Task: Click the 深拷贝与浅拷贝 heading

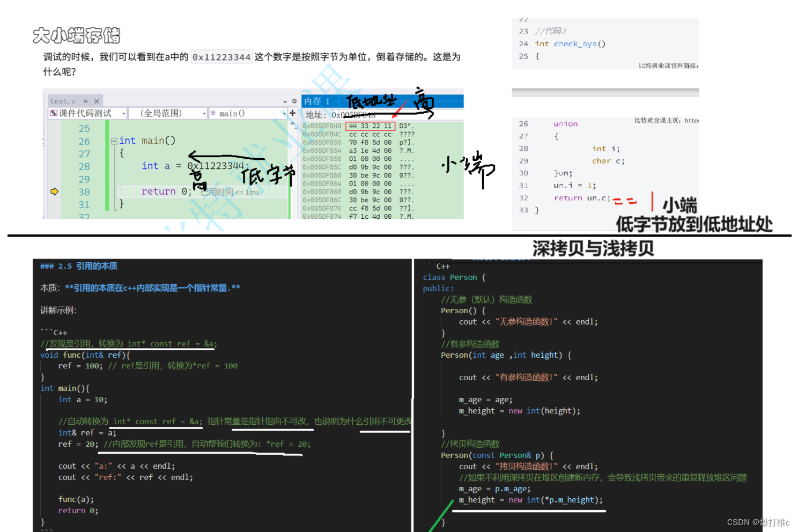Action: coord(593,249)
